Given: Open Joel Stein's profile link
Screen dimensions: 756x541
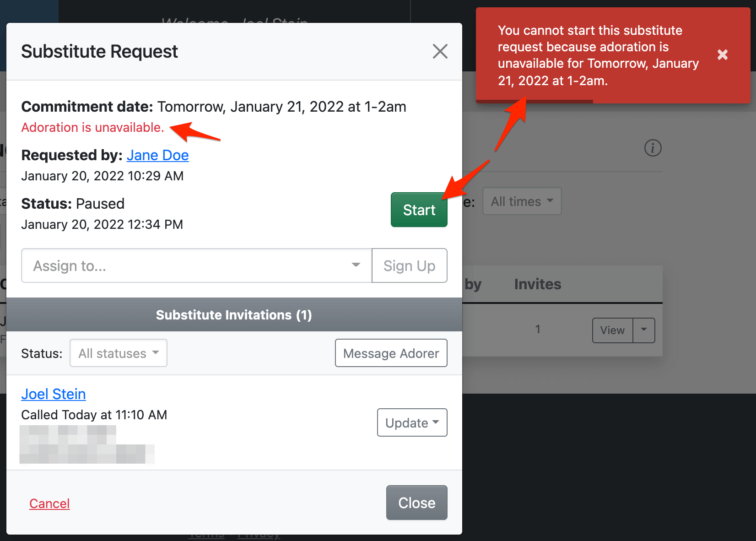Looking at the screenshot, I should [54, 394].
